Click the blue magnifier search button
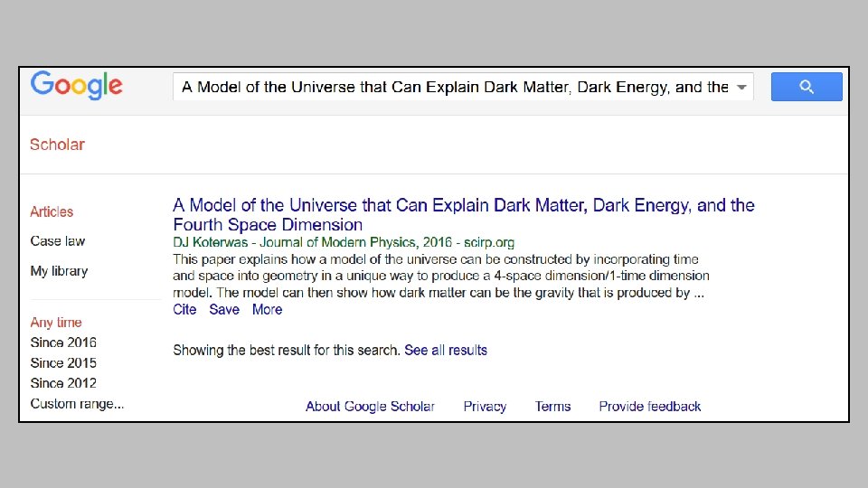 (x=807, y=87)
